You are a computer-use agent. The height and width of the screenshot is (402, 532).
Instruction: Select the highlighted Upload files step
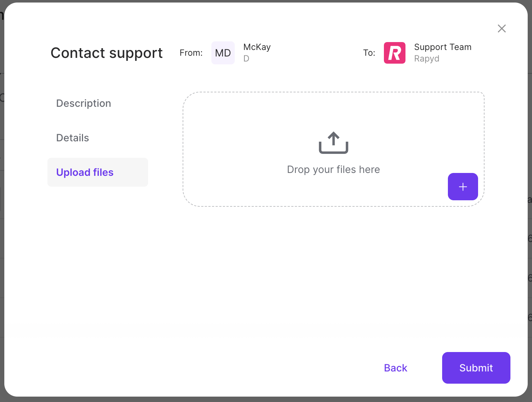point(84,172)
